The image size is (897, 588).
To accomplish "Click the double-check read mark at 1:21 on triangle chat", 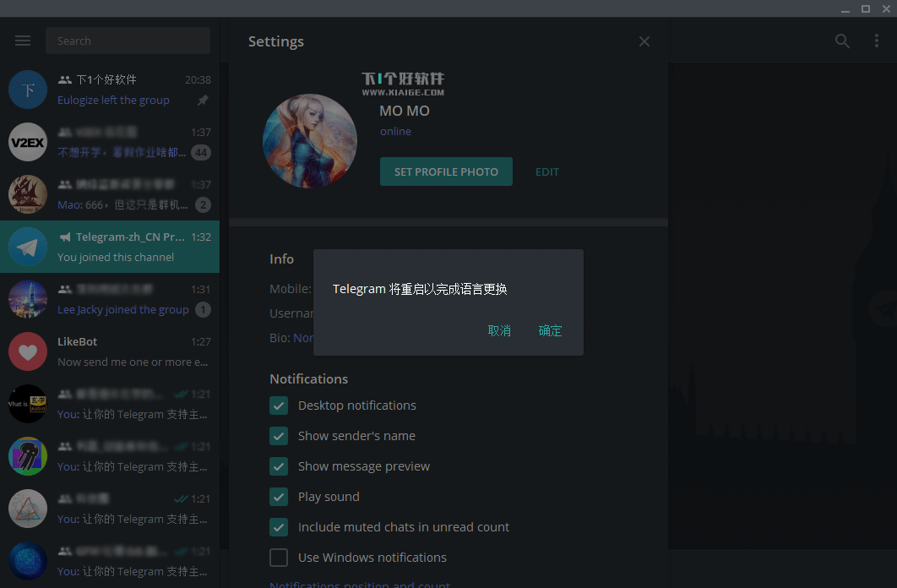I will (x=181, y=498).
